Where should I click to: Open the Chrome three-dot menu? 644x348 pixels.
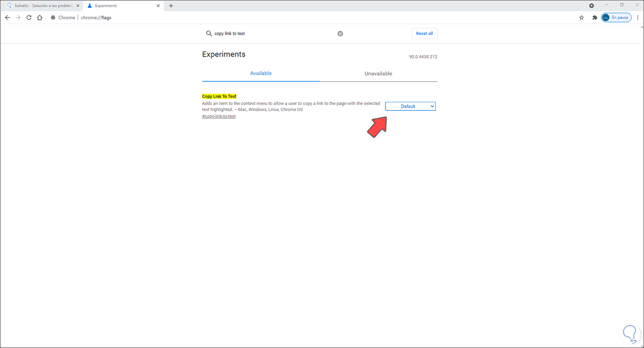pos(638,18)
